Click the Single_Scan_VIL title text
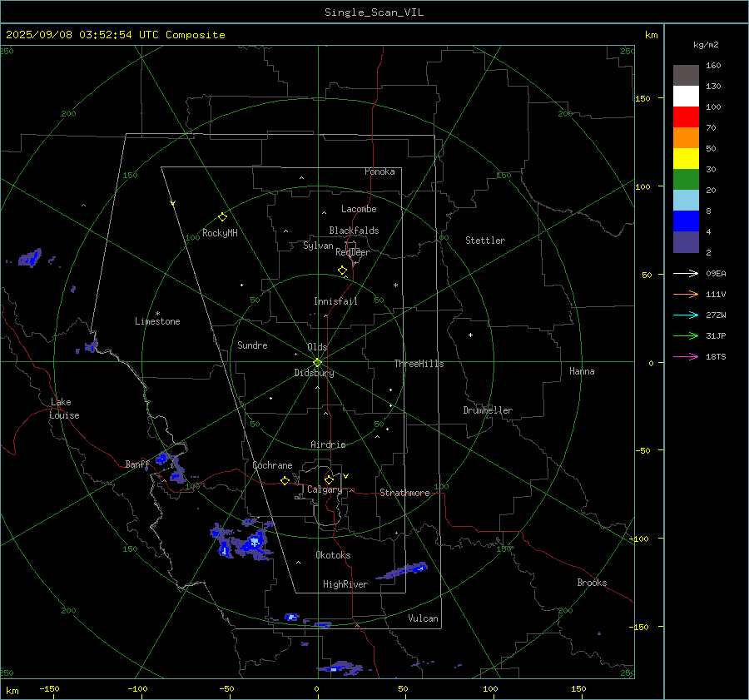 [x=374, y=12]
